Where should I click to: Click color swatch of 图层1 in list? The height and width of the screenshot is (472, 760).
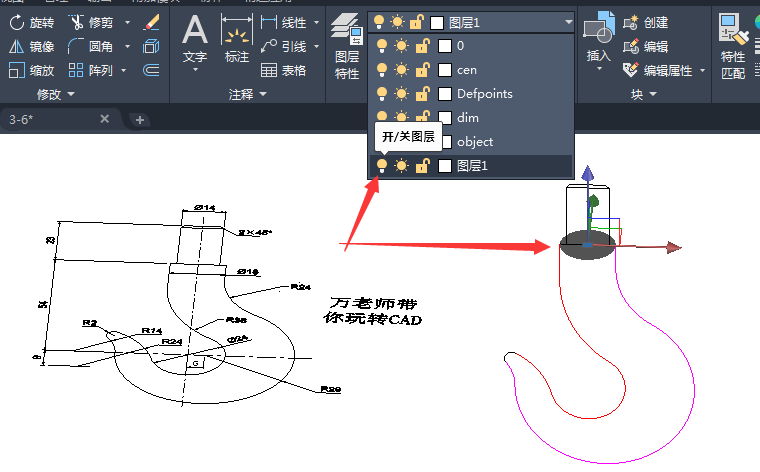[445, 166]
